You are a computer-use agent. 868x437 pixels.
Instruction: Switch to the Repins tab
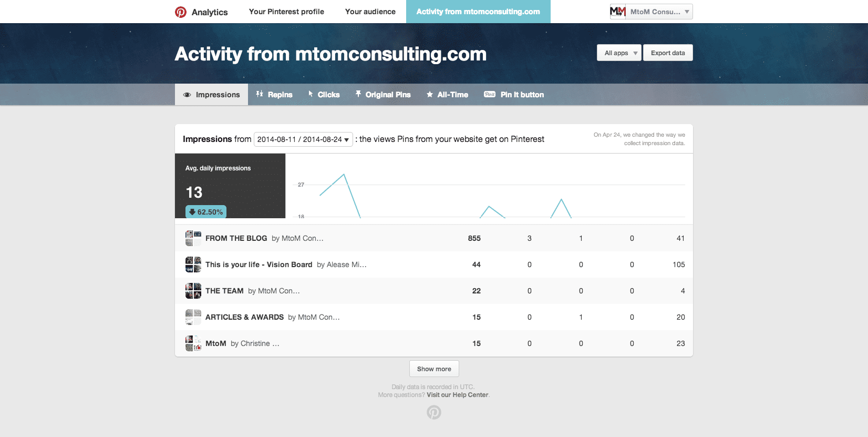(274, 95)
